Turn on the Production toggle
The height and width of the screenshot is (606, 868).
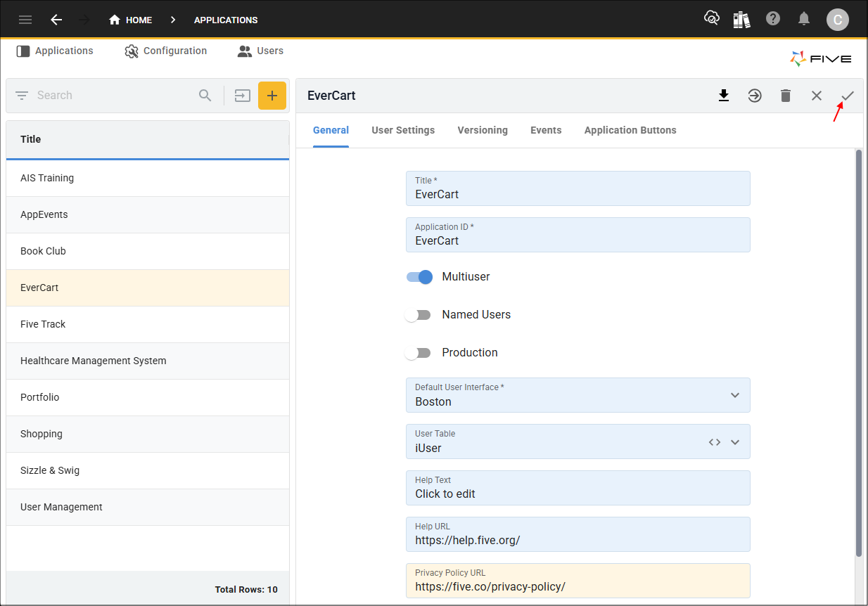pyautogui.click(x=419, y=353)
